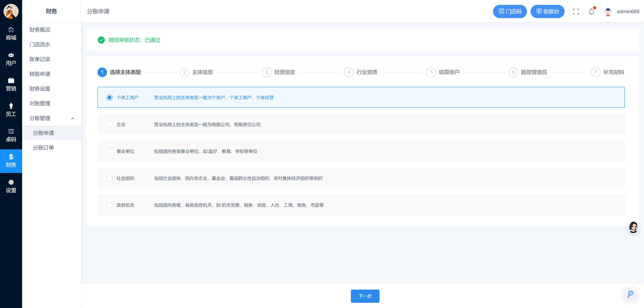Click the green 已通过 check status icon
The image size is (644, 308).
tap(101, 40)
